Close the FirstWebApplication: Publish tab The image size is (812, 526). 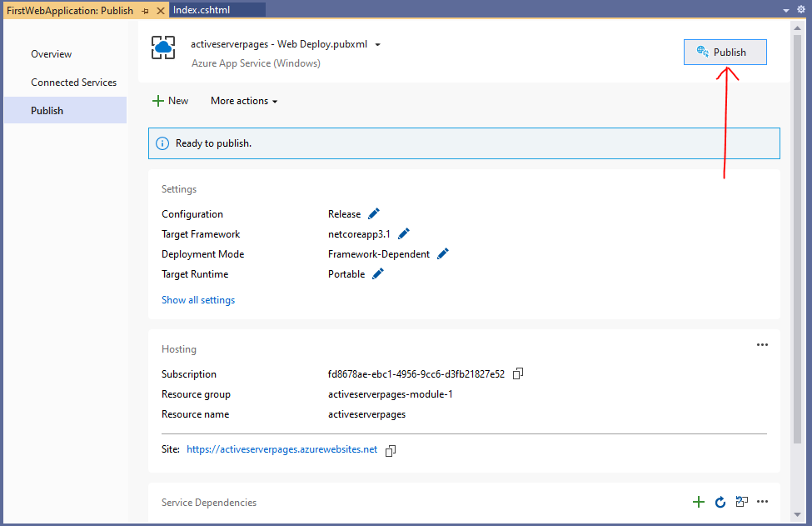(161, 11)
